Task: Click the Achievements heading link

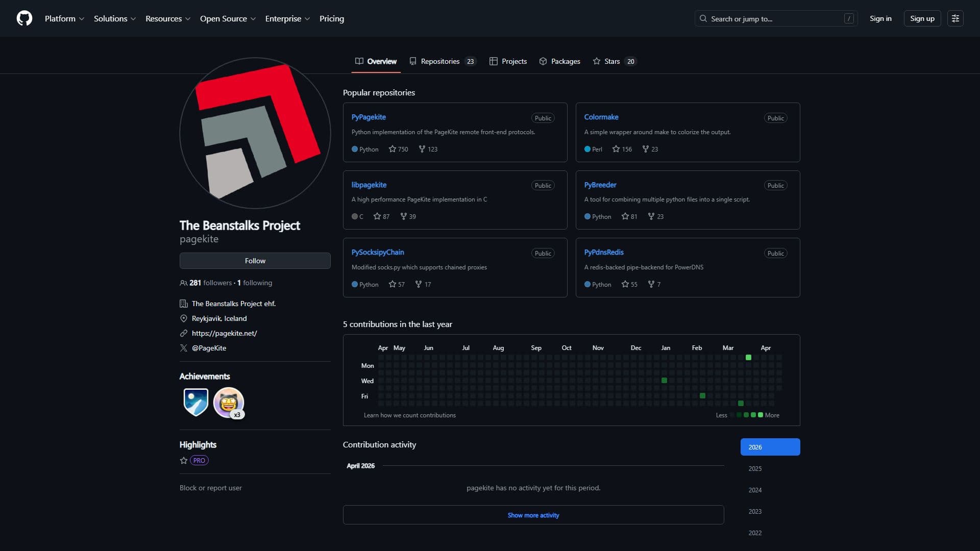Action: [x=205, y=377]
